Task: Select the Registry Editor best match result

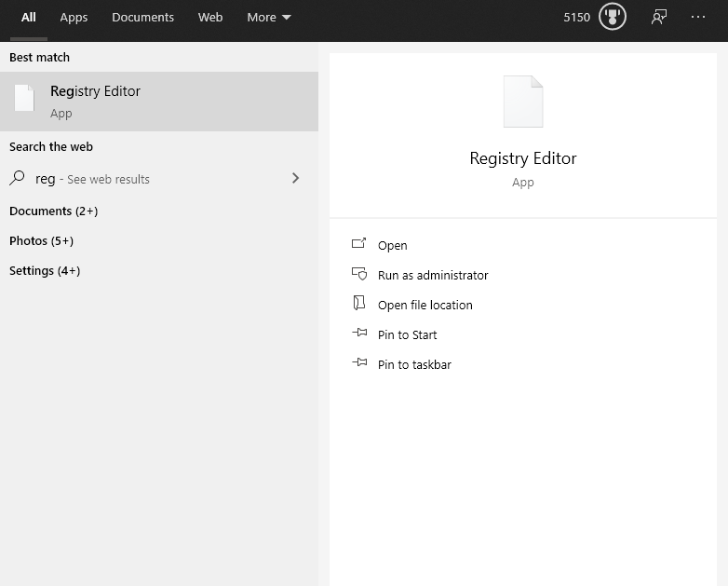Action: (159, 102)
